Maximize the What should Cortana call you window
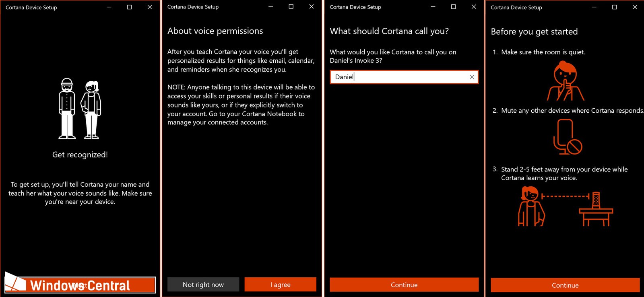644x297 pixels. click(453, 7)
